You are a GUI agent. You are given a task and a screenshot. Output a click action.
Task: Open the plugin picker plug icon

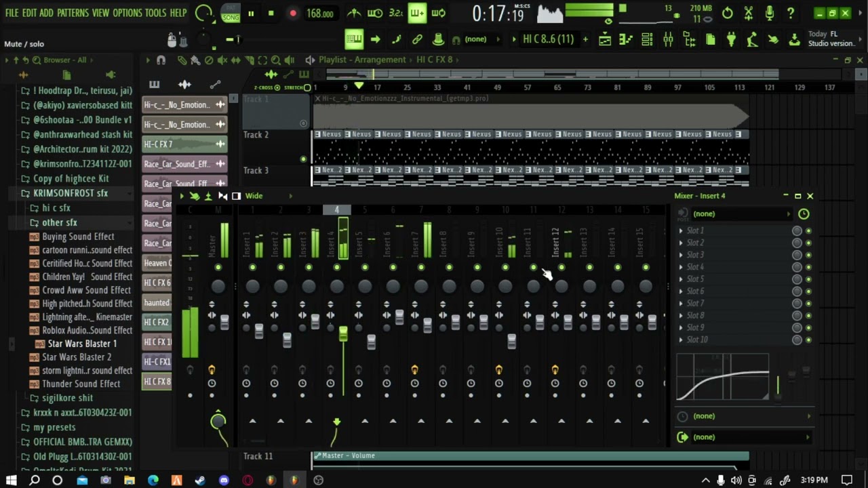(x=731, y=39)
